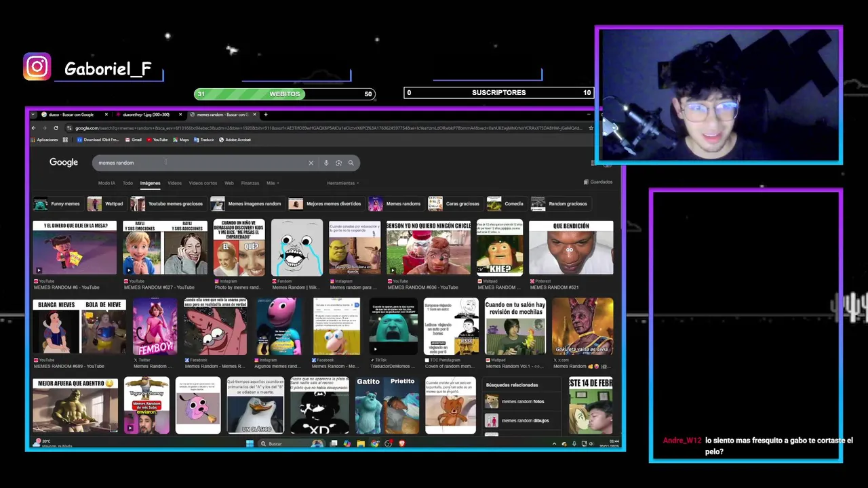
Task: Open Task View in taskbar
Action: pos(334,444)
